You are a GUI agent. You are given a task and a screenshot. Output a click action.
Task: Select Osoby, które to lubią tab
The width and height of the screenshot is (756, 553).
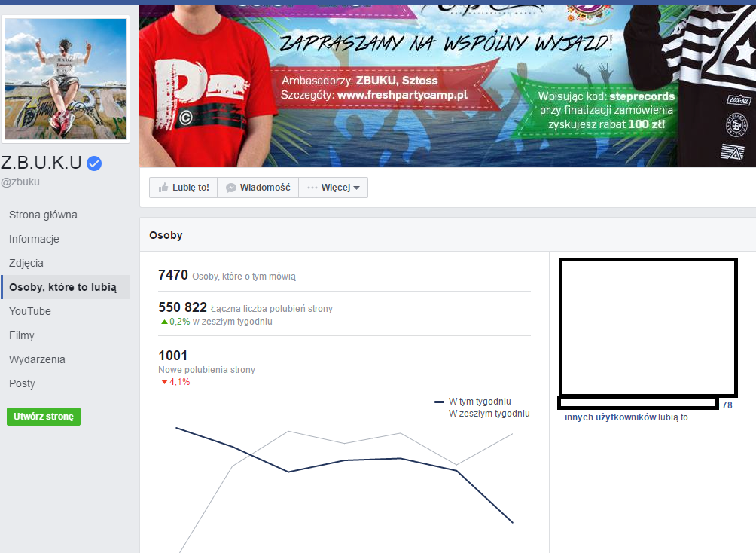(66, 287)
